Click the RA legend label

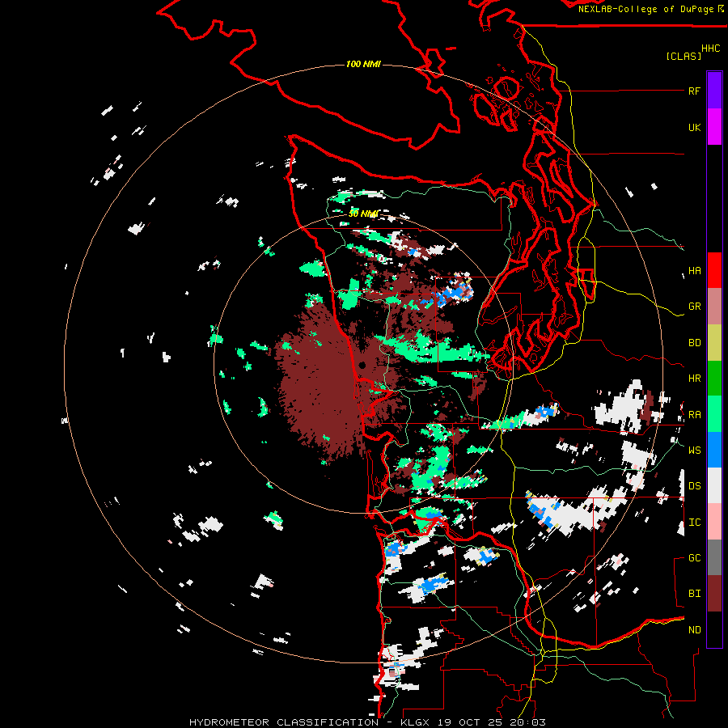[x=694, y=415]
